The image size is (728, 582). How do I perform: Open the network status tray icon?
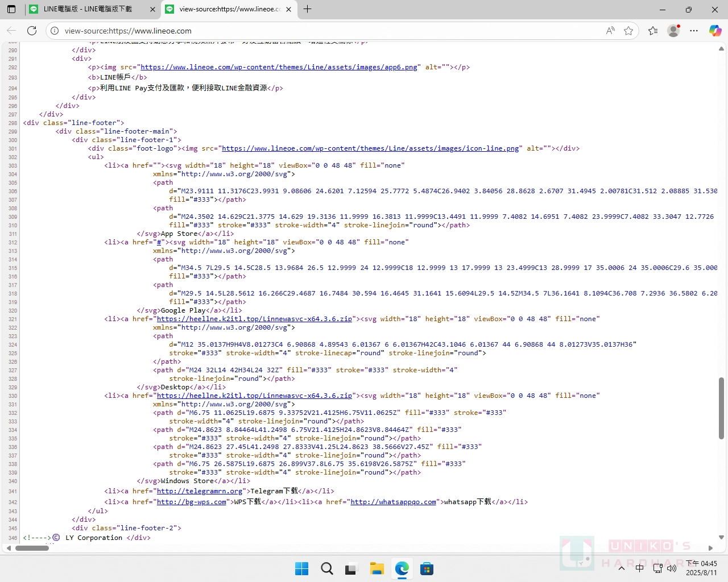pyautogui.click(x=657, y=568)
